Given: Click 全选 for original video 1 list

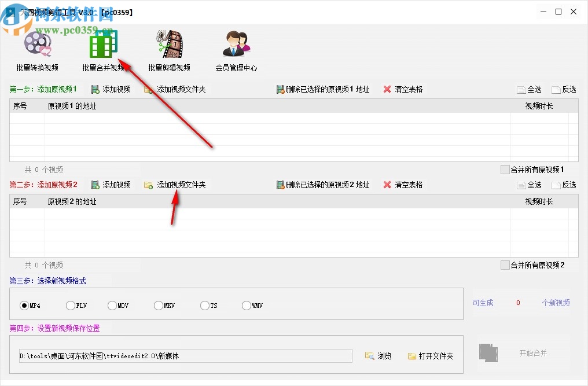Looking at the screenshot, I should [529, 89].
